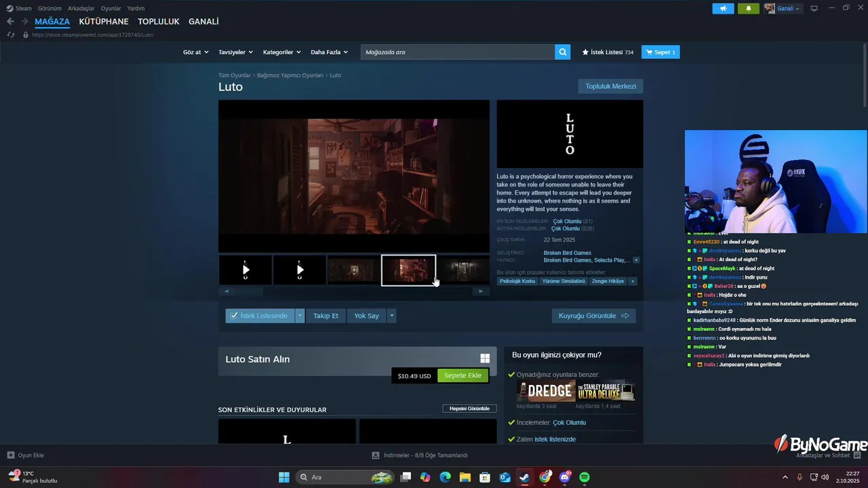868x488 pixels.
Task: Click Bağımsız Yapımcı Oyunları breadcrumb
Action: point(290,75)
